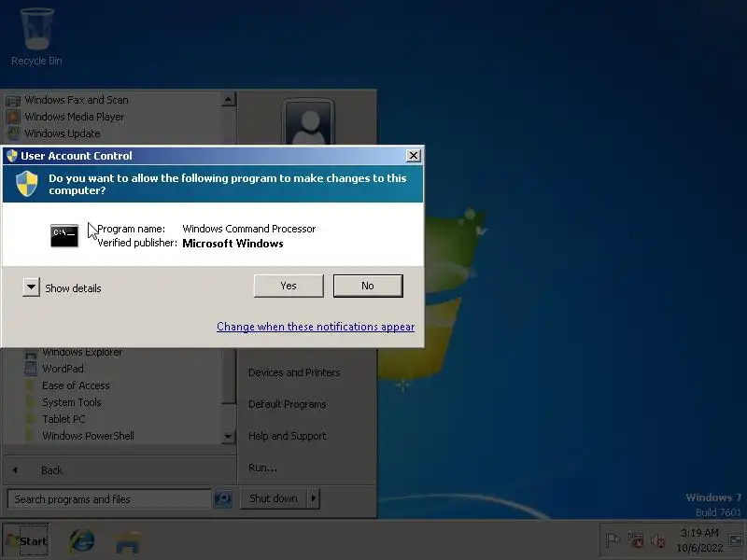Open the Run... command
The height and width of the screenshot is (560, 747).
[x=262, y=468]
